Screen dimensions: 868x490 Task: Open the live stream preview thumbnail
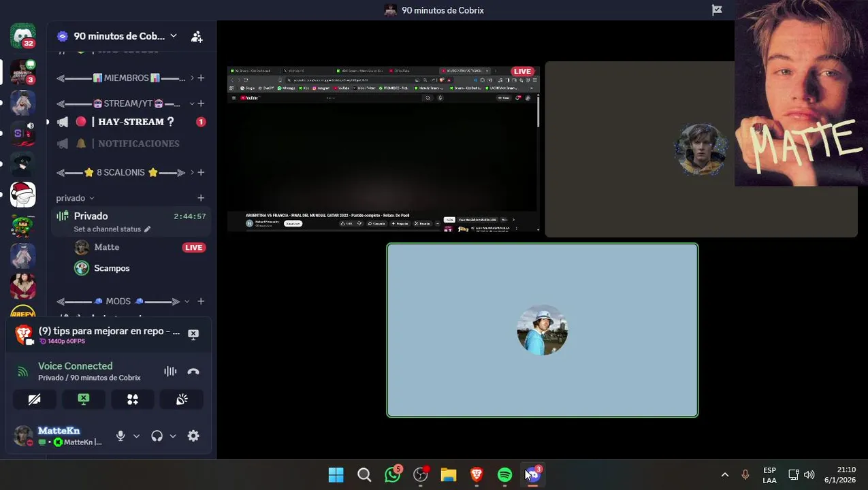(x=384, y=149)
